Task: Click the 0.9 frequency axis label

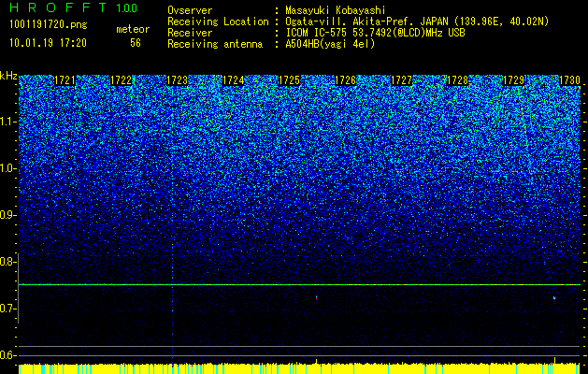Action: (x=7, y=215)
